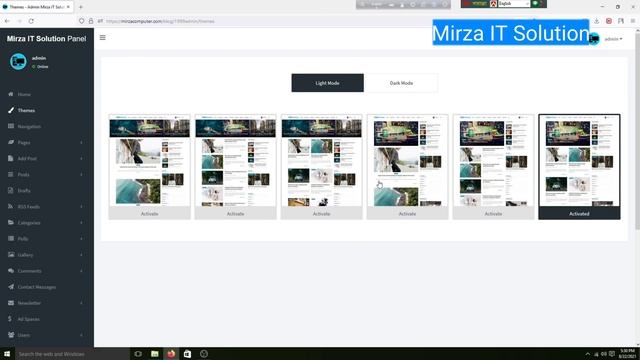Open Task View on the taskbar
This screenshot has height=360, width=640.
click(x=138, y=354)
